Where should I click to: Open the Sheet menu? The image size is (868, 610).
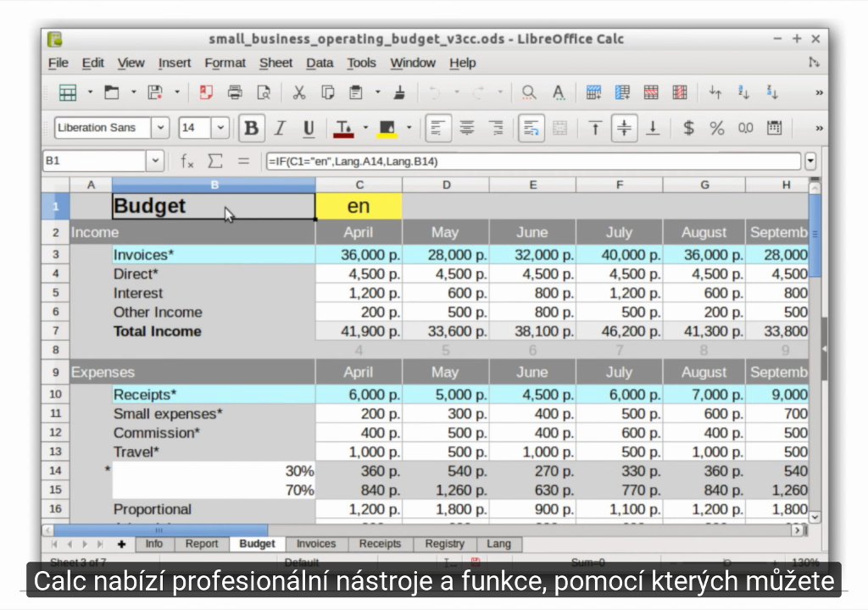pos(275,63)
